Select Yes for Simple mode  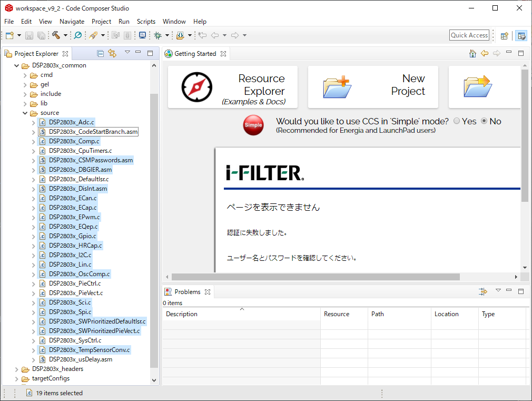(456, 121)
